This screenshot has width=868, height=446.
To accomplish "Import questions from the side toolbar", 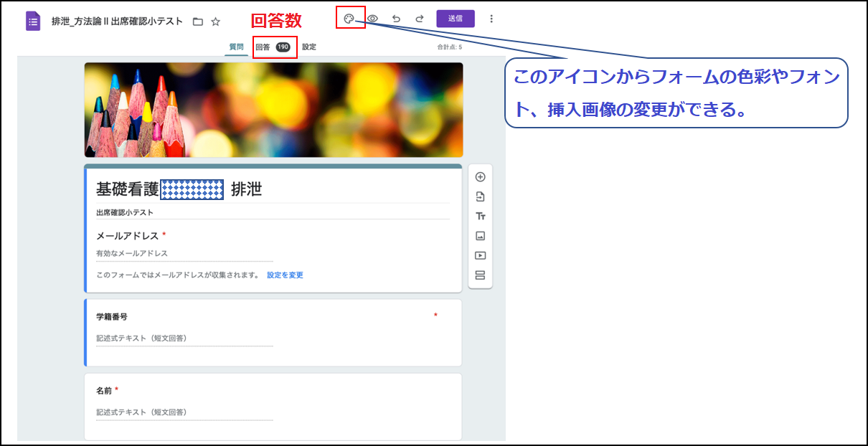I will coord(481,196).
